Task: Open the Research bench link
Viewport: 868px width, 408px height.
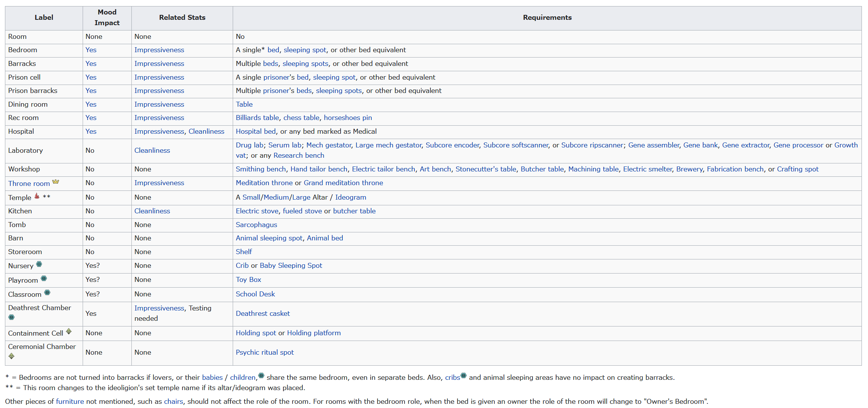Action: [x=299, y=155]
